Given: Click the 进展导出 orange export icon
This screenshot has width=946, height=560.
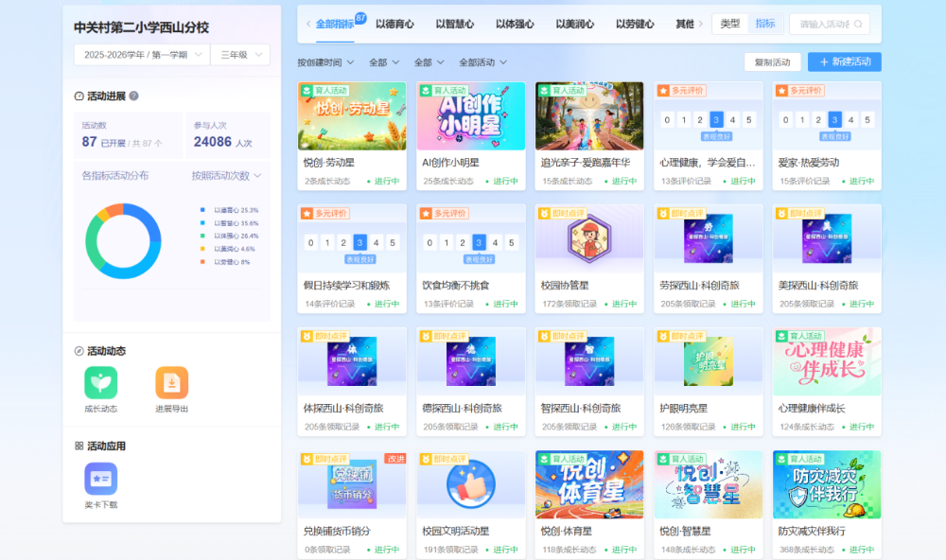Looking at the screenshot, I should pyautogui.click(x=171, y=383).
